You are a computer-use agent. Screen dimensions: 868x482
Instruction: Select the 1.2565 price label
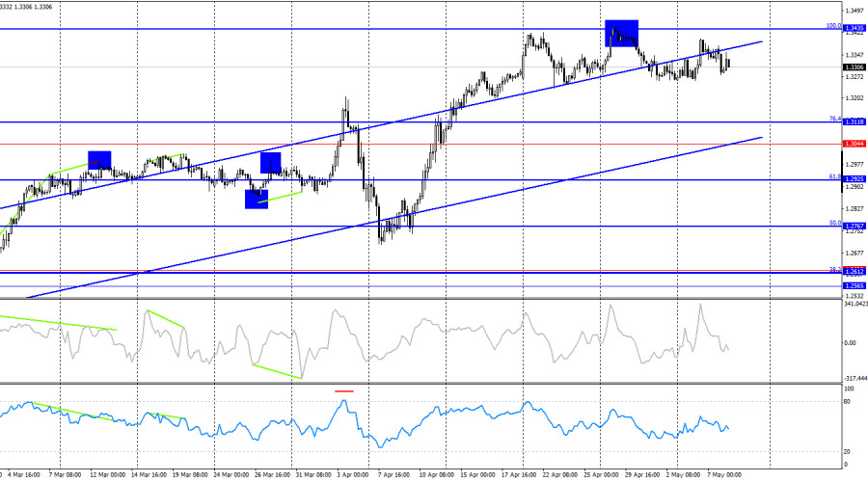pyautogui.click(x=854, y=286)
